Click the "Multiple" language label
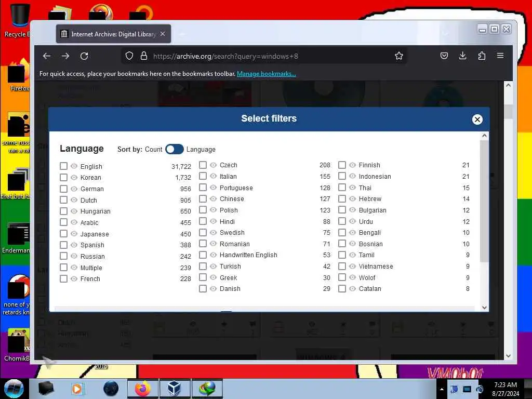 91,268
